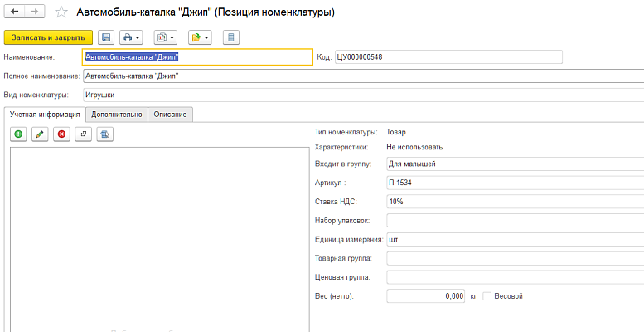Add item to favorites with star icon

61,13
